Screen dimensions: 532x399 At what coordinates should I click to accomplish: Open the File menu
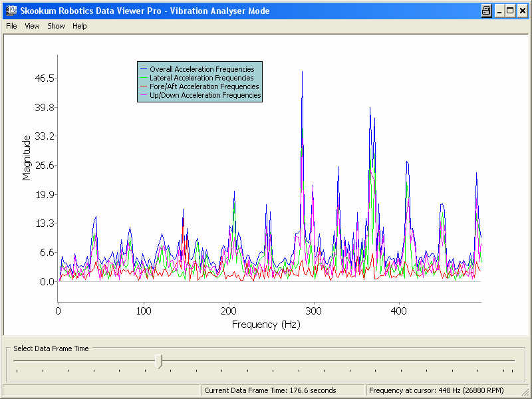(x=11, y=26)
